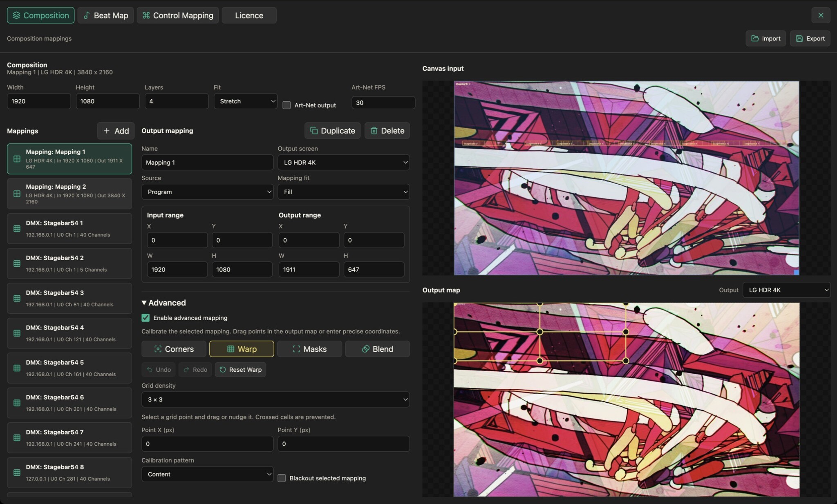Click the grid icon of Mapping 2
The height and width of the screenshot is (504, 837).
(x=17, y=194)
